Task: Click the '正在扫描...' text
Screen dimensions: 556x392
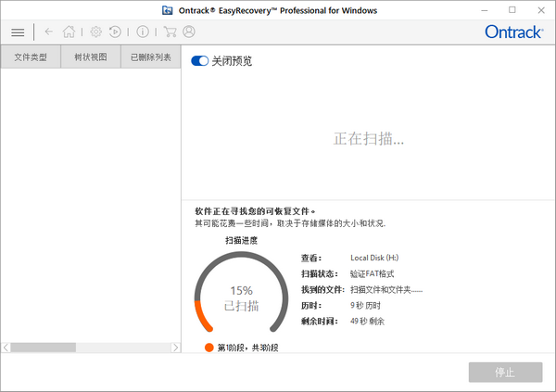Action: (x=369, y=139)
